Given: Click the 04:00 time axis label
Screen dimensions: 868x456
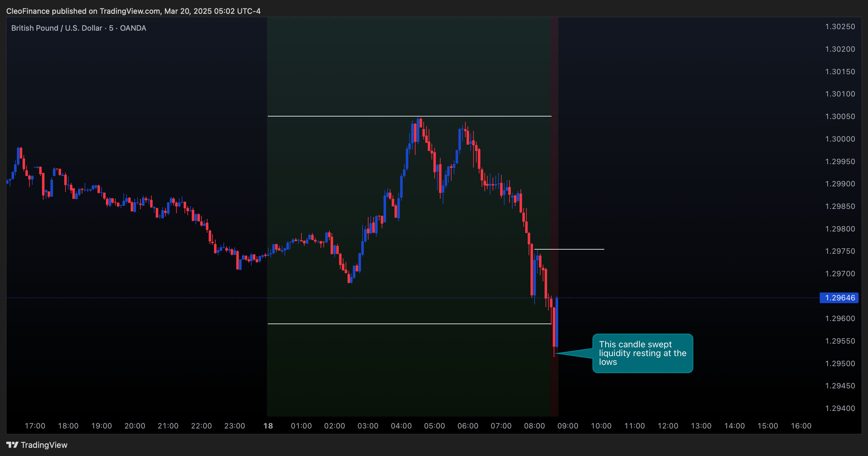Looking at the screenshot, I should pyautogui.click(x=401, y=426).
